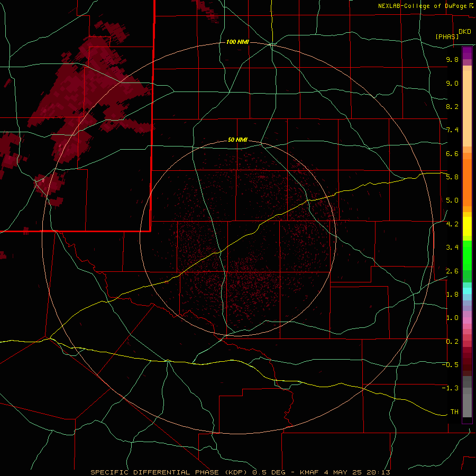Click the 3.4 value on the color scale

point(452,248)
